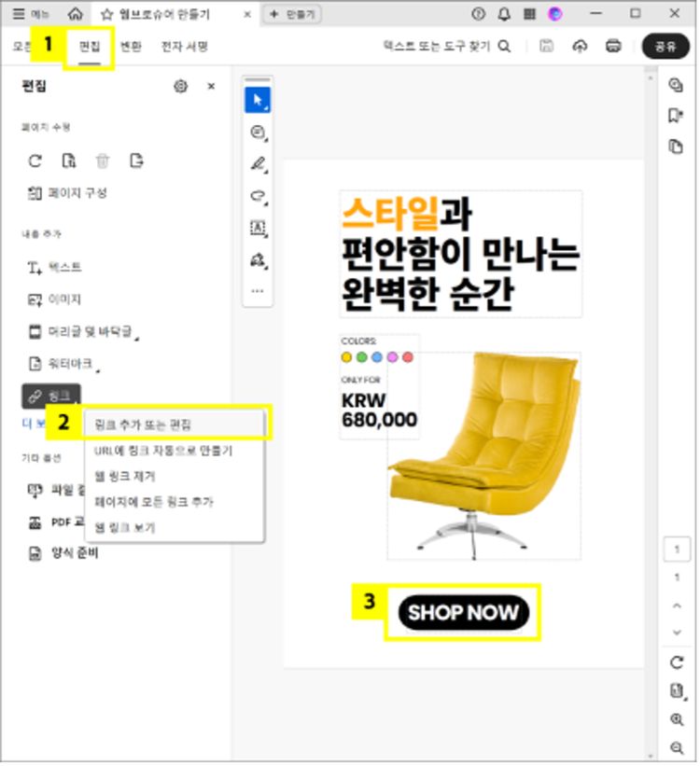
Task: Open page display options icon
Action: [677, 691]
